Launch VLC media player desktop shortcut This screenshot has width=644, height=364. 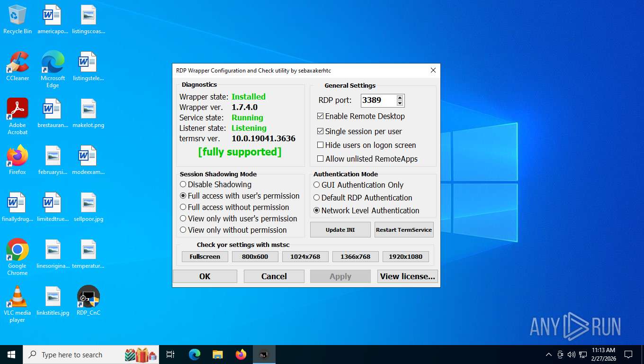pos(18,304)
